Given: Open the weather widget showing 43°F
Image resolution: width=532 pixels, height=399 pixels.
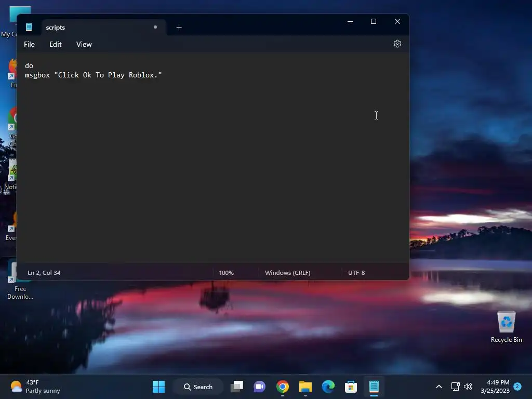Looking at the screenshot, I should pos(35,387).
